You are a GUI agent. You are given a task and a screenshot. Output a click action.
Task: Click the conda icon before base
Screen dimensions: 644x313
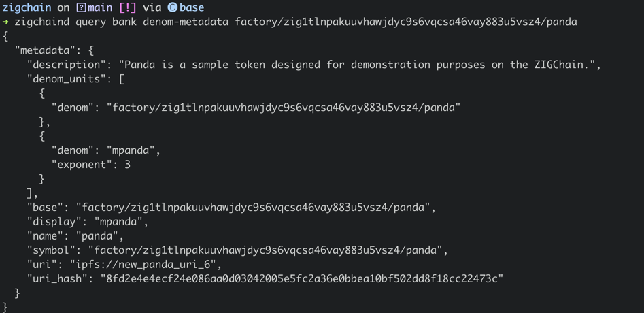pos(172,7)
